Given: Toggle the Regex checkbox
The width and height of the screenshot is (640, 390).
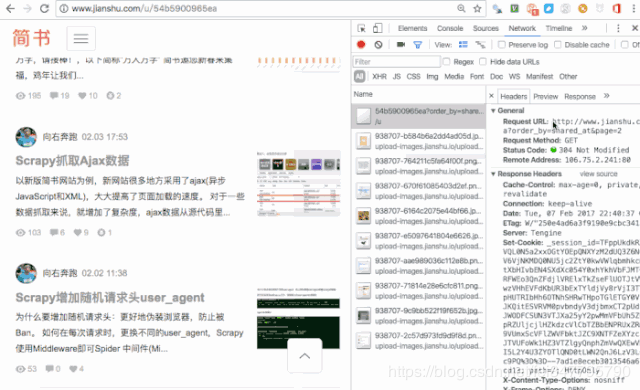Looking at the screenshot, I should coord(447,62).
